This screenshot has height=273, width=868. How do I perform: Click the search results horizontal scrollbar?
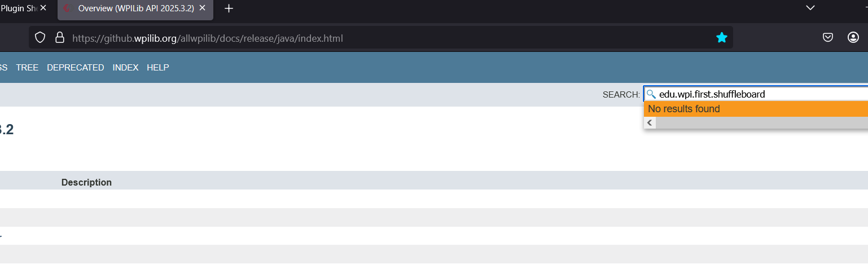tap(762, 123)
